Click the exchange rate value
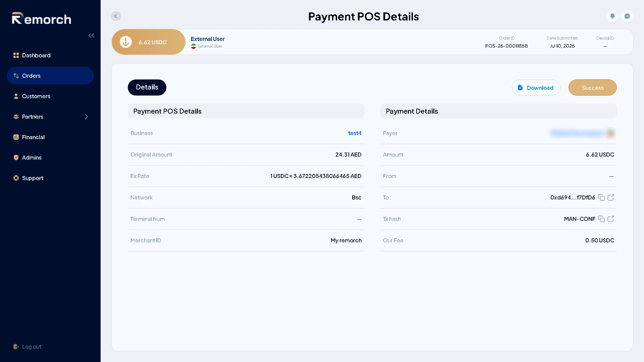Viewport: 644px width, 362px height. (316, 176)
